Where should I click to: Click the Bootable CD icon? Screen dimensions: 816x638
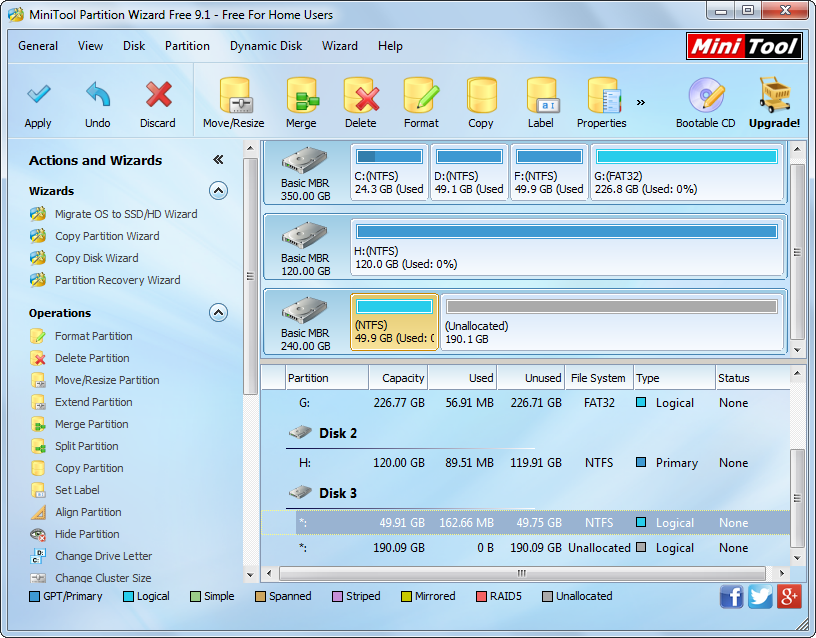pos(706,95)
